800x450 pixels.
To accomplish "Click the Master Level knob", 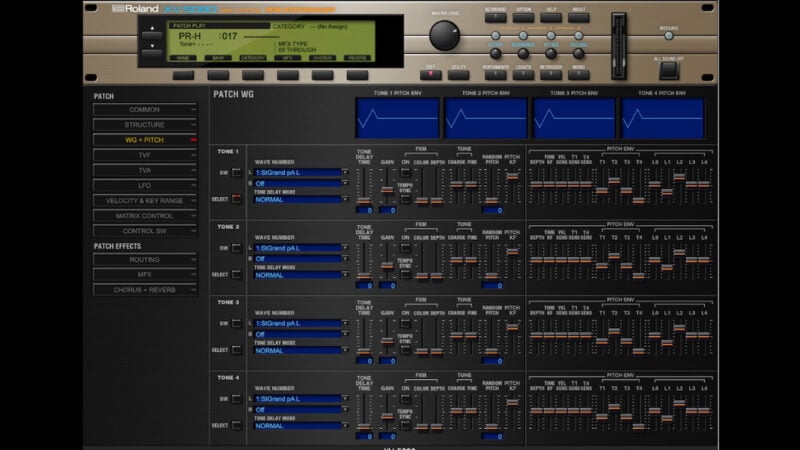I will coord(444,36).
